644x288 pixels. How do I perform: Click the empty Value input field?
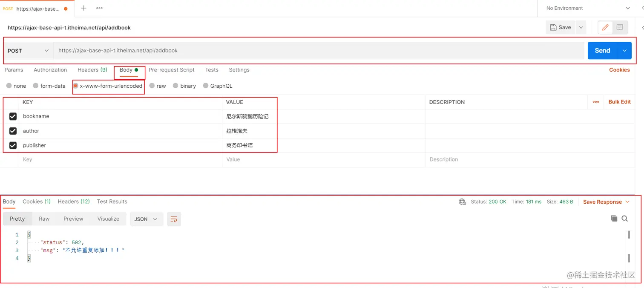[x=324, y=159]
